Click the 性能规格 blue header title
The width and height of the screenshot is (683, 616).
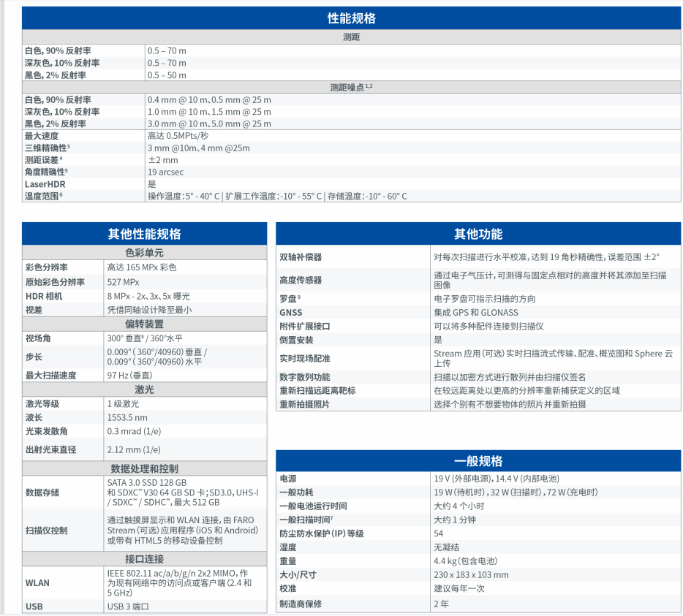click(x=351, y=18)
